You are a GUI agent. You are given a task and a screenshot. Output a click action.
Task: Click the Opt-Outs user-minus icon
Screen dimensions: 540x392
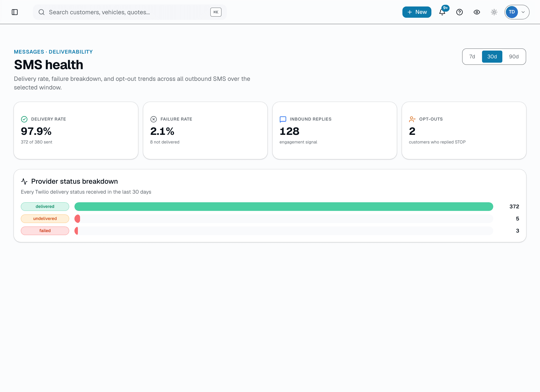coord(412,119)
